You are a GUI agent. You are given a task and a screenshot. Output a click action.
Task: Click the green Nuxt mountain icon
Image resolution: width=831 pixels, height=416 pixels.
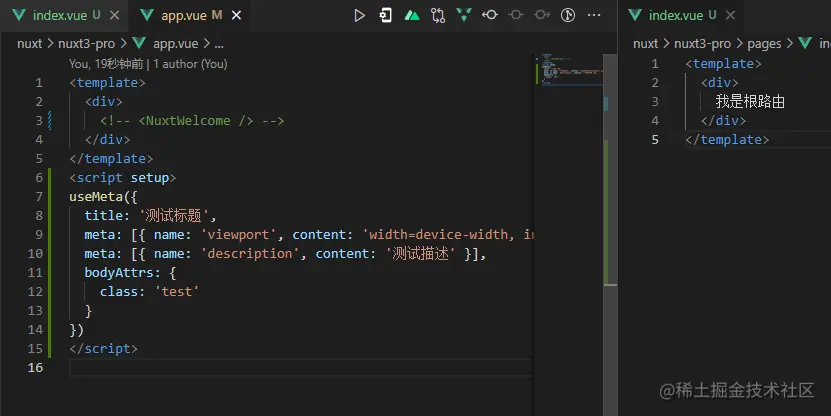(x=412, y=15)
